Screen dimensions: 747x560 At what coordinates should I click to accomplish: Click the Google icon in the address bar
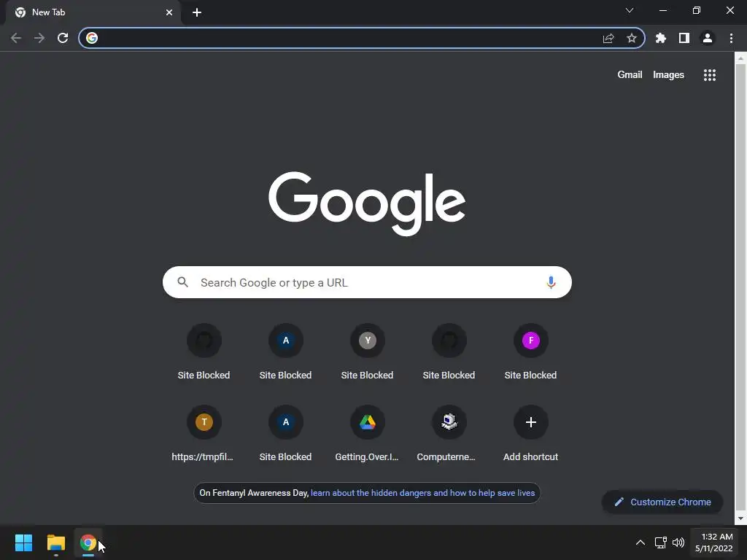pyautogui.click(x=92, y=38)
